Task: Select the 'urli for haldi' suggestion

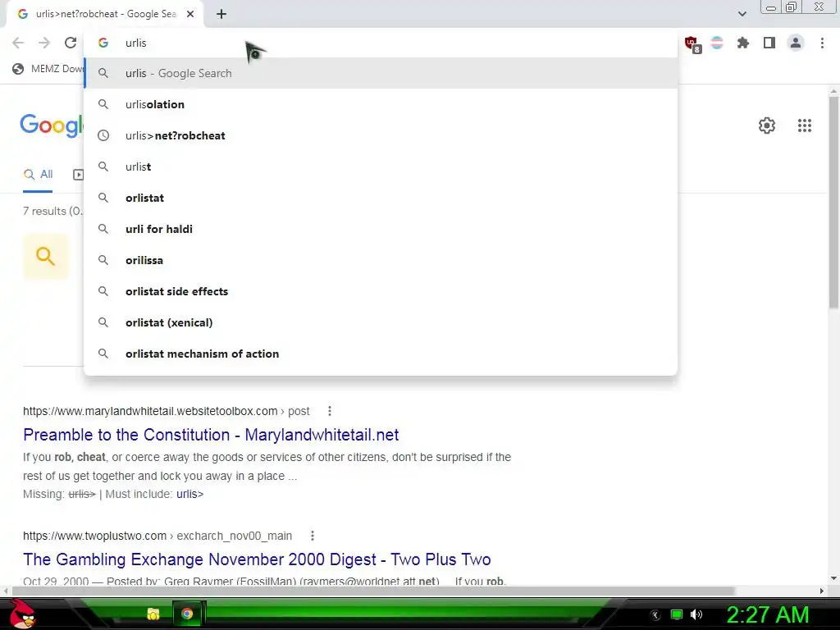Action: [381, 229]
